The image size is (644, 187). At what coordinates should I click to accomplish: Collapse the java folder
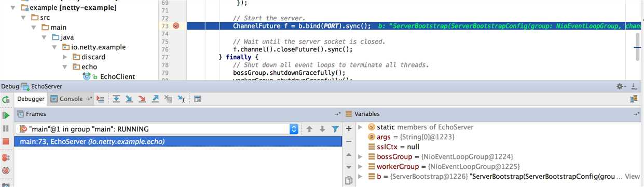(44, 37)
